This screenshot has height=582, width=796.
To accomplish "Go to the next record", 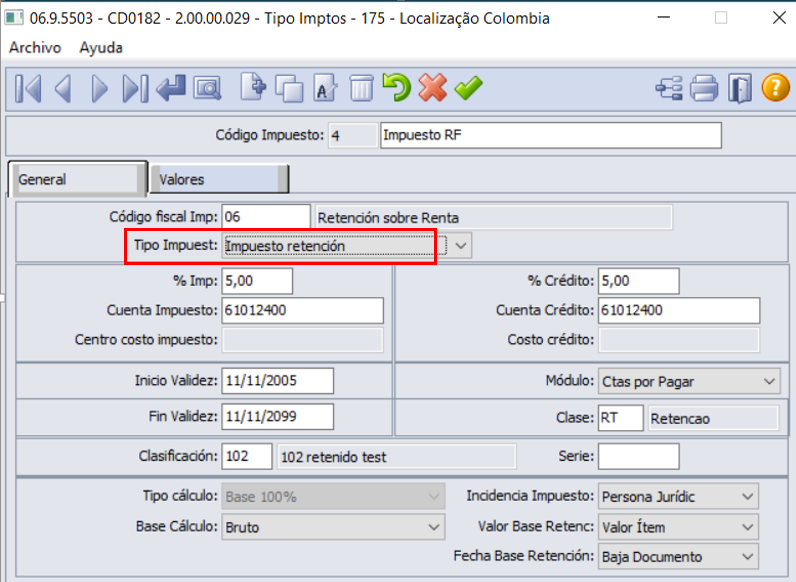I will click(99, 89).
